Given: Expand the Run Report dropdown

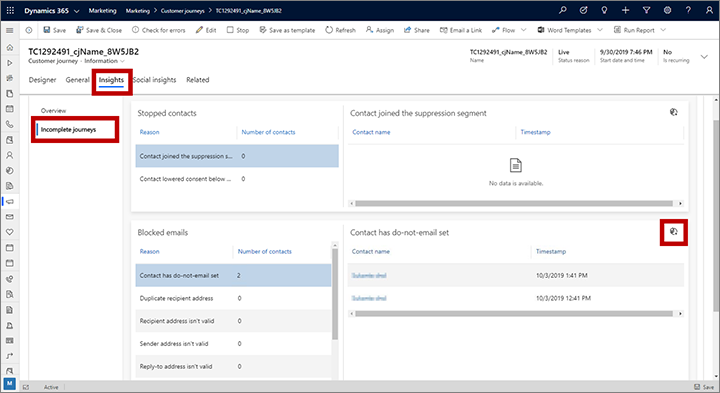Looking at the screenshot, I should pos(663,30).
